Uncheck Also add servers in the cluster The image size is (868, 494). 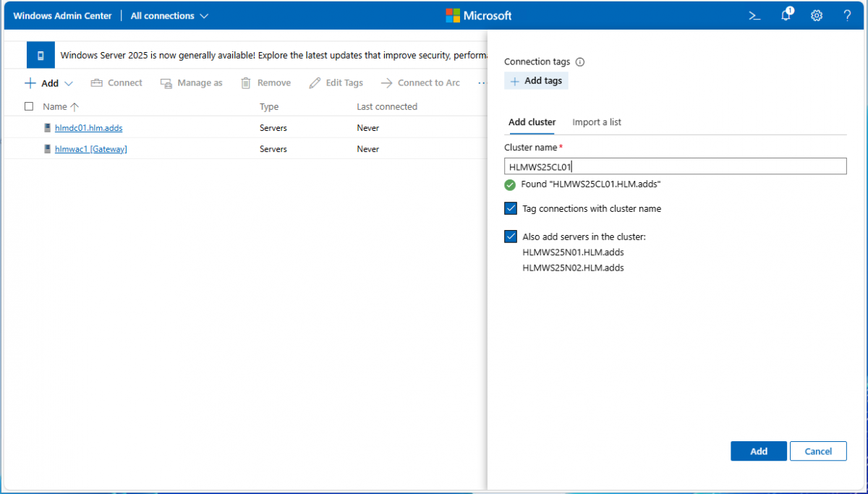(x=511, y=237)
